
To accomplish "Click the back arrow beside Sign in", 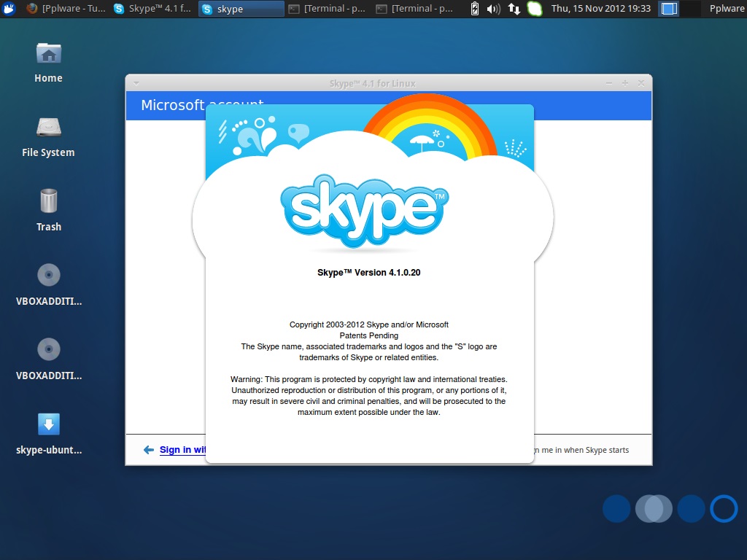I will click(149, 449).
